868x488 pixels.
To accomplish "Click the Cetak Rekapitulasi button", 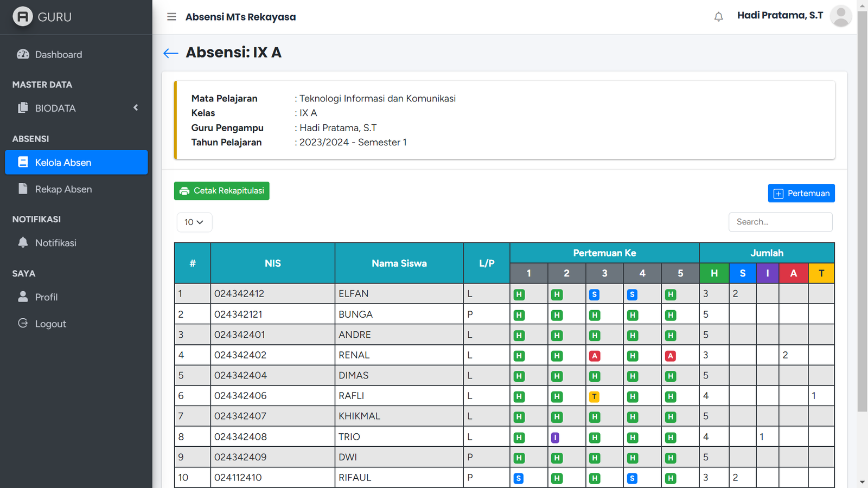I will click(x=221, y=191).
